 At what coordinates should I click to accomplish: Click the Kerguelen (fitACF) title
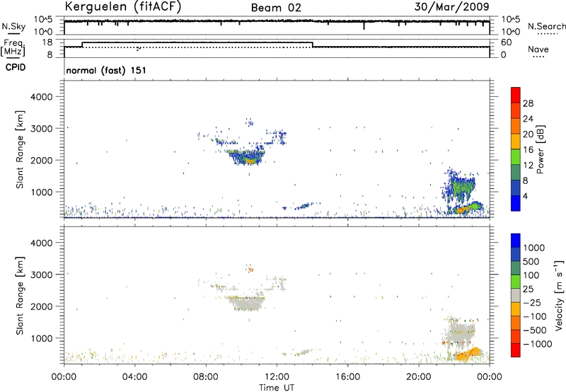122,7
